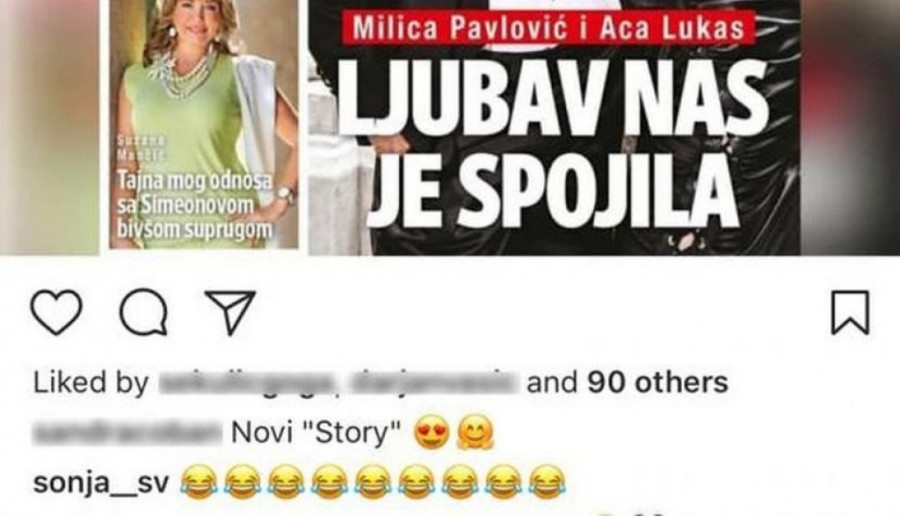Tap 'Liked by' text label
Viewport: 900px width, 516px height.
91,382
